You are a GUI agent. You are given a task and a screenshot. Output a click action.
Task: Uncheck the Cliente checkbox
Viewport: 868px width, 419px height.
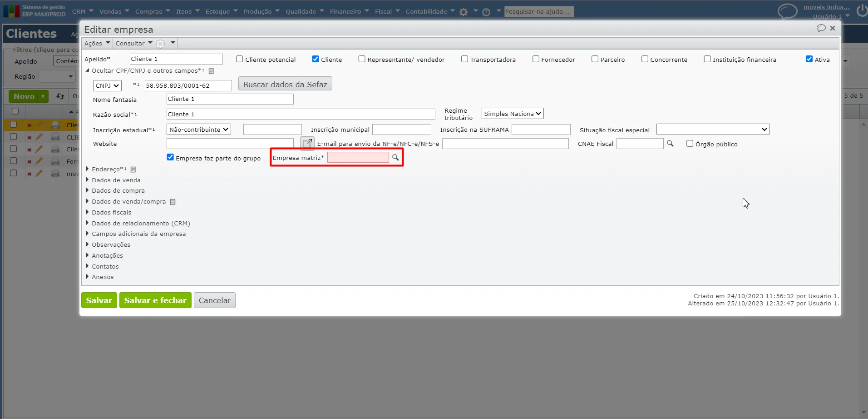pyautogui.click(x=316, y=59)
